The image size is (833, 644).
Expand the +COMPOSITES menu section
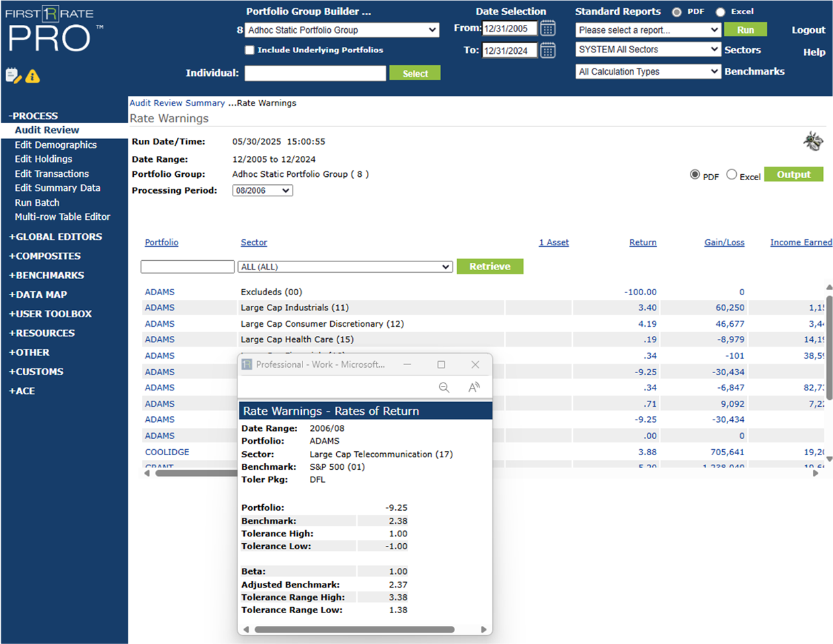click(44, 256)
